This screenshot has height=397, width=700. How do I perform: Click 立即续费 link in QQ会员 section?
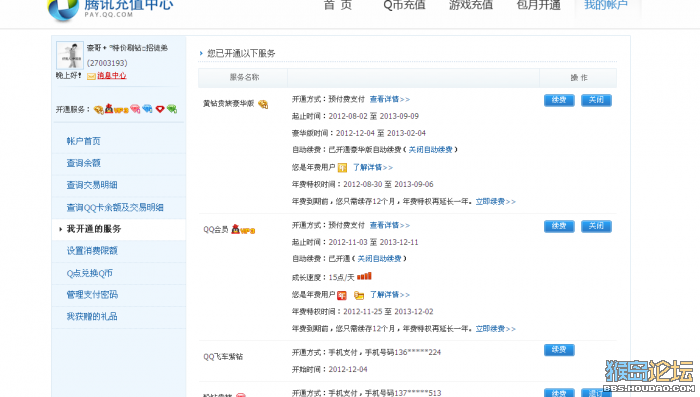click(495, 329)
